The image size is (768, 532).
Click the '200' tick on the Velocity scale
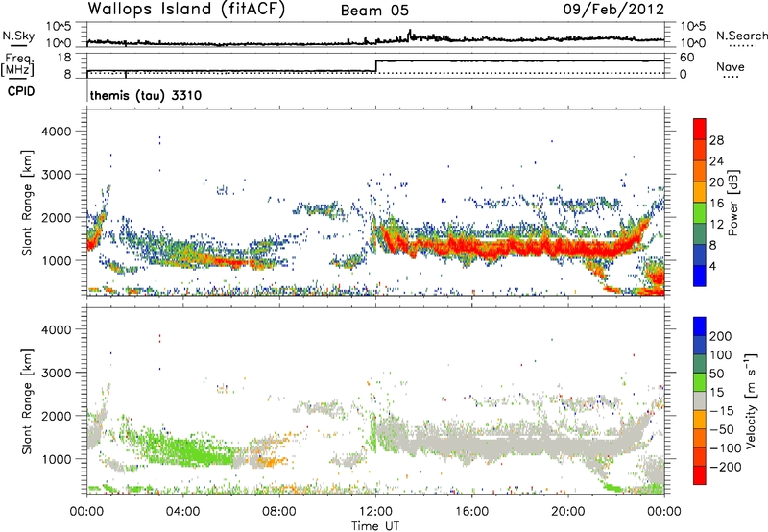[721, 336]
